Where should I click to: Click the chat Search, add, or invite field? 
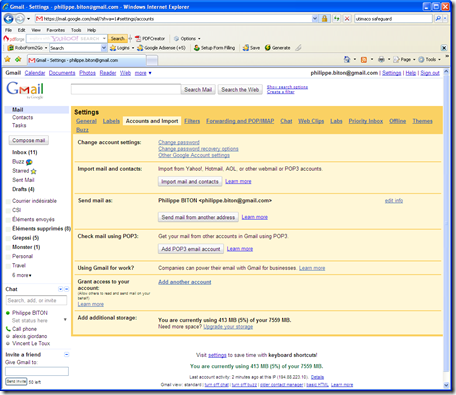tap(36, 300)
